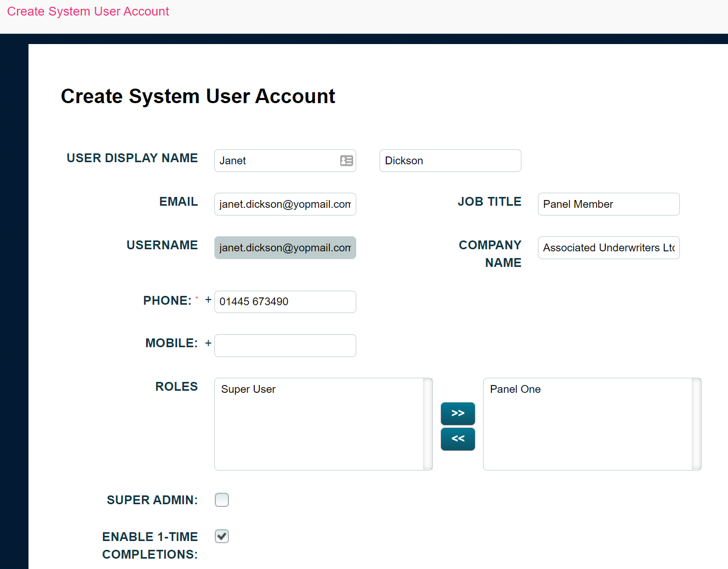Click the assigned roles list scrollbar

[x=696, y=424]
